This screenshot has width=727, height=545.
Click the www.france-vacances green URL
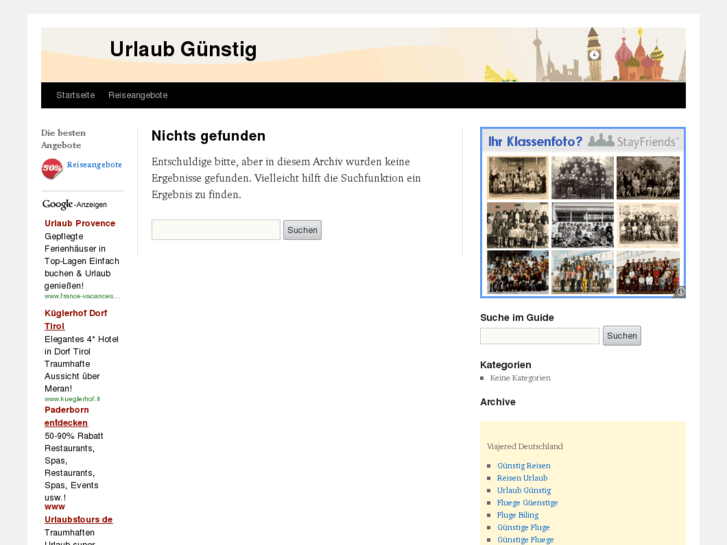point(82,296)
